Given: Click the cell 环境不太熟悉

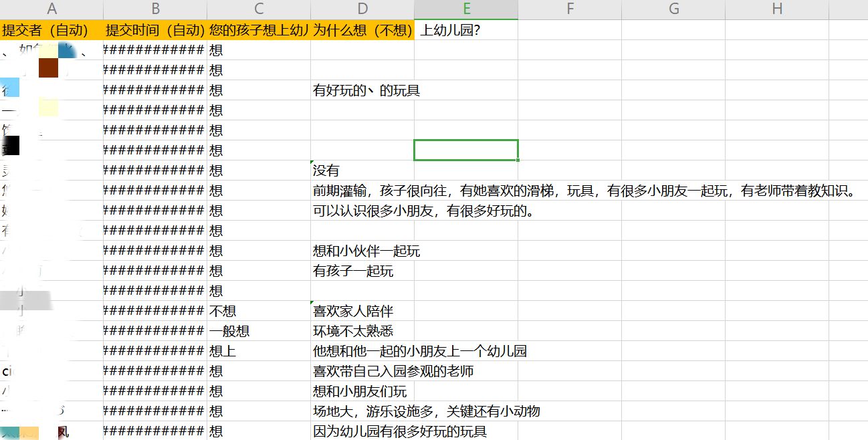Looking at the screenshot, I should (x=362, y=331).
